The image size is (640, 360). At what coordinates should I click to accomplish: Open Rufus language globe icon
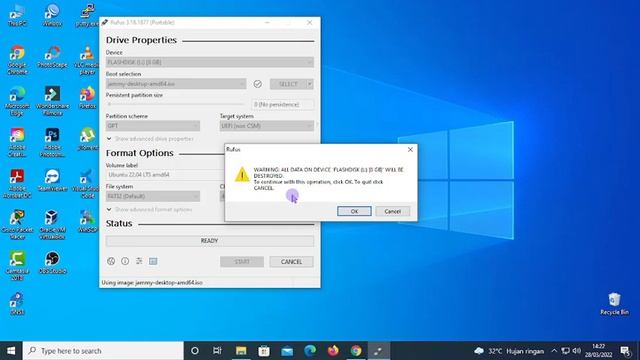click(x=111, y=261)
